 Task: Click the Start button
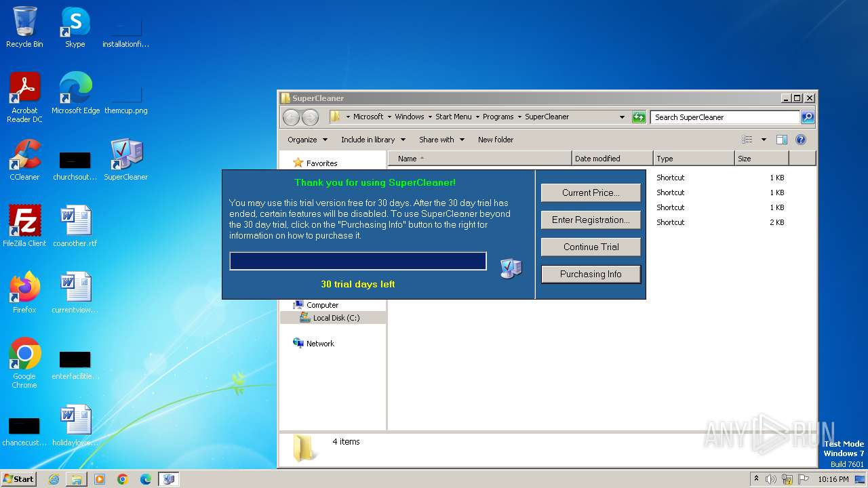click(x=18, y=479)
